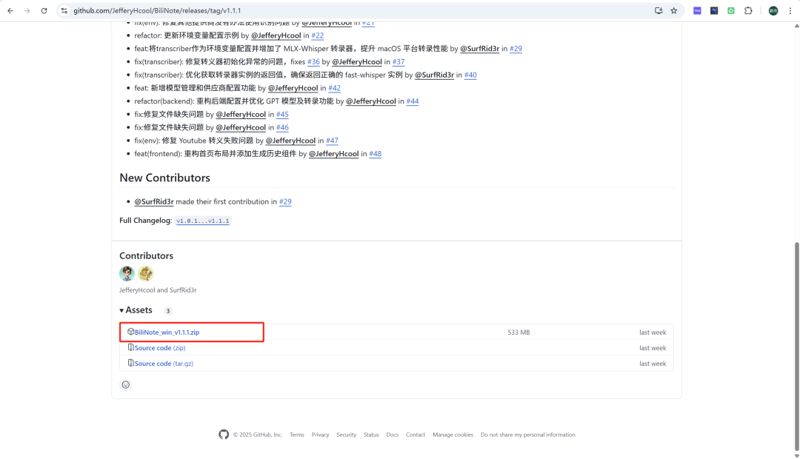Click the GitHub logo in footer
The width and height of the screenshot is (800, 459).
coord(223,435)
